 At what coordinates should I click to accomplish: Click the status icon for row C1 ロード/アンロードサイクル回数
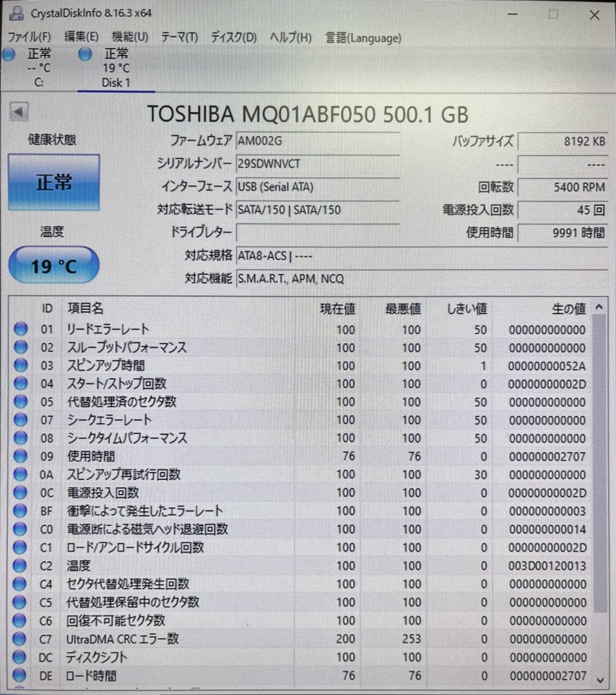(21, 547)
